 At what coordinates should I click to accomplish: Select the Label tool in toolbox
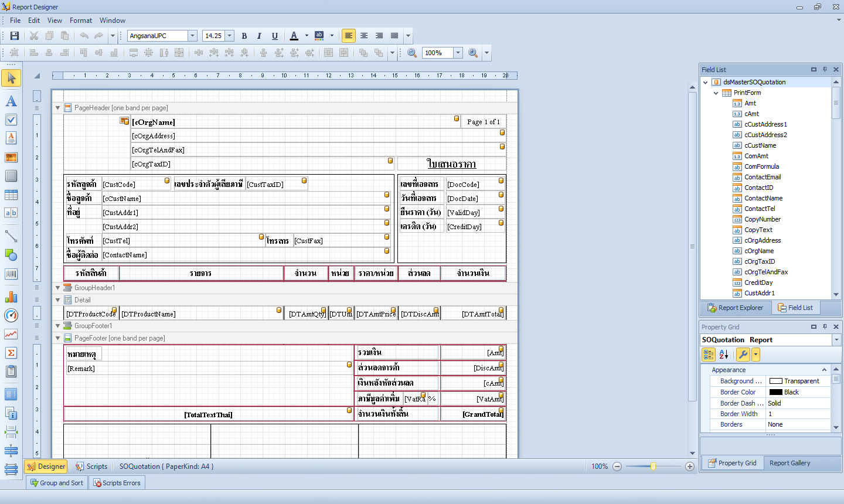(11, 101)
